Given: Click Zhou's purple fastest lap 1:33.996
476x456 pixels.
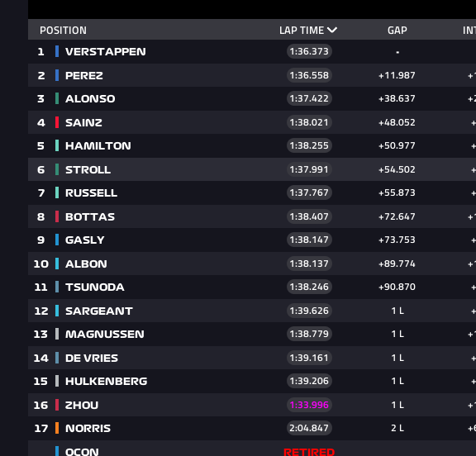Looking at the screenshot, I should tap(309, 405).
